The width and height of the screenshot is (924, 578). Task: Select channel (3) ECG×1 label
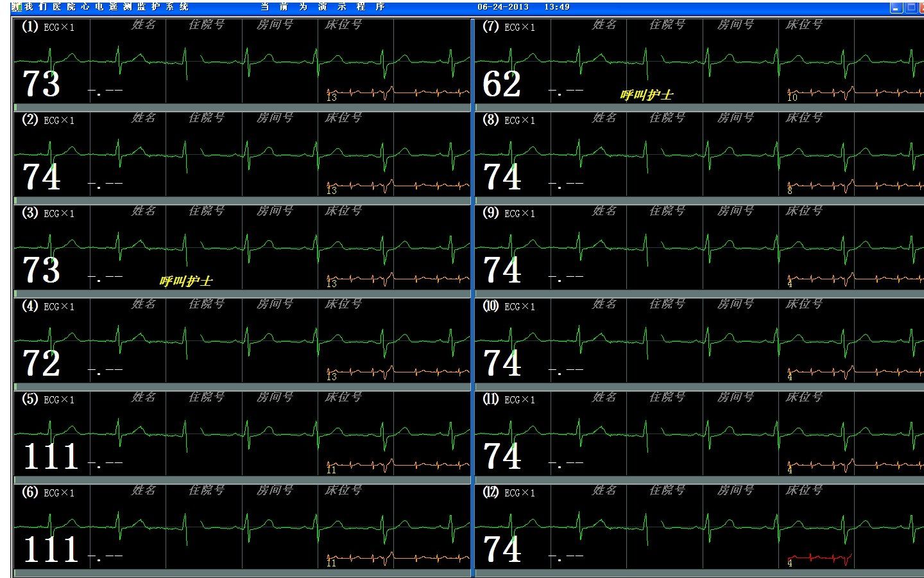pyautogui.click(x=48, y=213)
